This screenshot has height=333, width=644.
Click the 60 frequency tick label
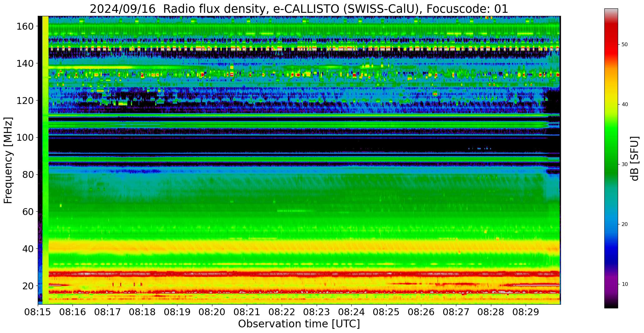28,211
